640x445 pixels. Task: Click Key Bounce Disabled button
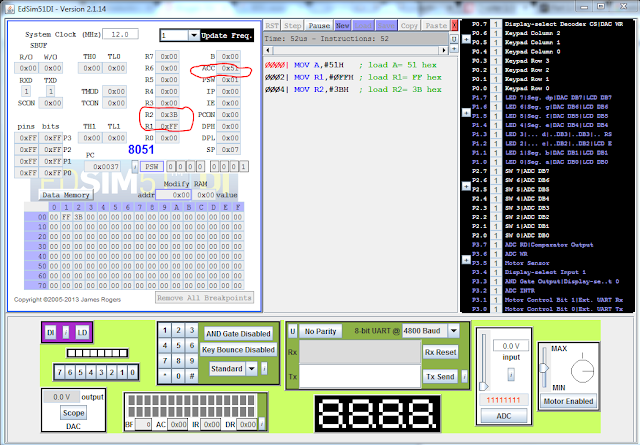[x=238, y=350]
